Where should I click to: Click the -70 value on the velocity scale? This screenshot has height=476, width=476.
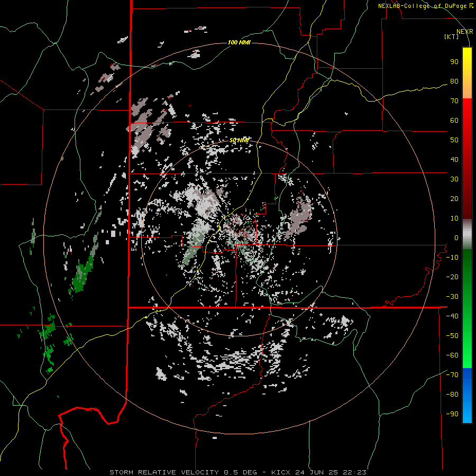tap(452, 375)
